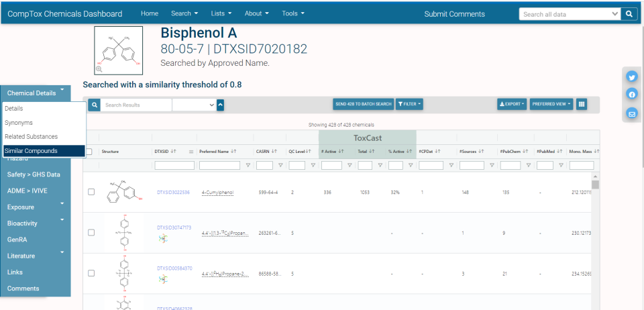This screenshot has width=644, height=310.
Task: Click the magnifier icon beside Search Results
Action: coord(95,105)
